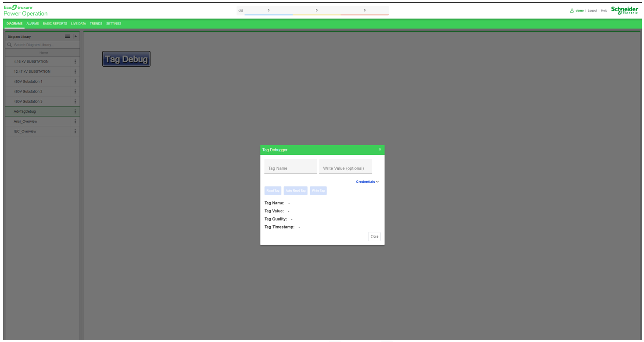Click the demo user profile icon
Image resolution: width=644 pixels, height=342 pixels.
click(572, 11)
